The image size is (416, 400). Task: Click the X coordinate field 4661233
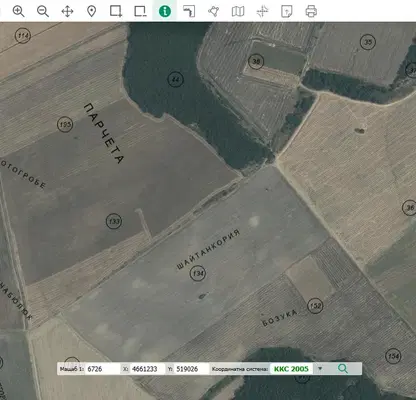147,369
